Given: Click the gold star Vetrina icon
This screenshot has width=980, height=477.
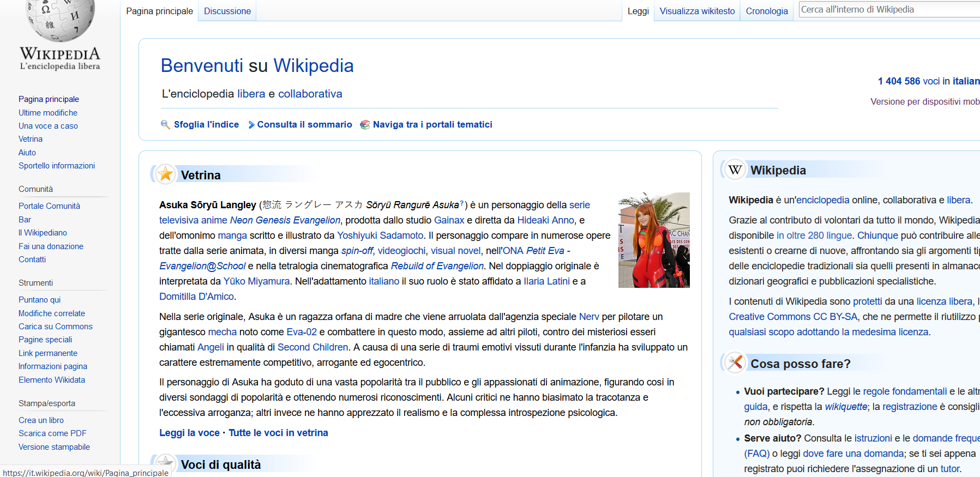Looking at the screenshot, I should coord(165,174).
